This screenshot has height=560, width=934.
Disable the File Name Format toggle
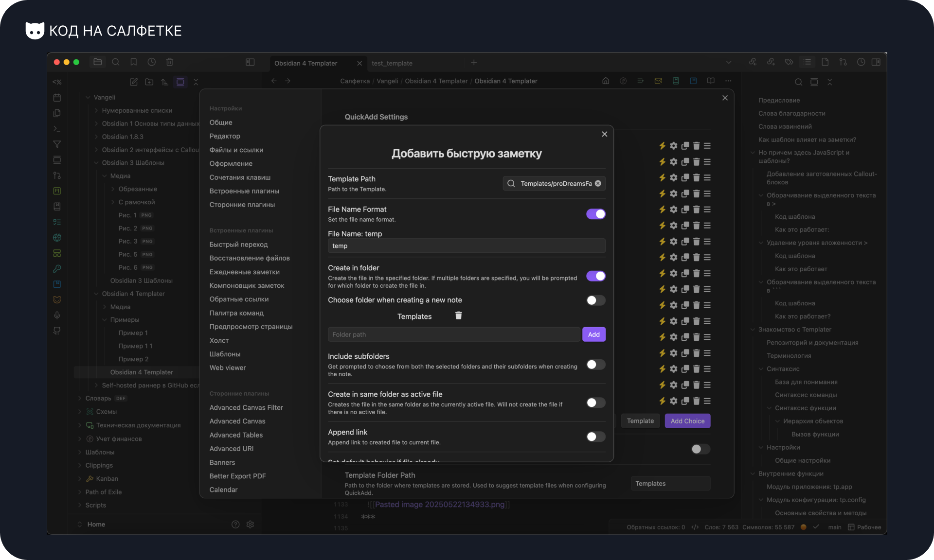point(596,214)
